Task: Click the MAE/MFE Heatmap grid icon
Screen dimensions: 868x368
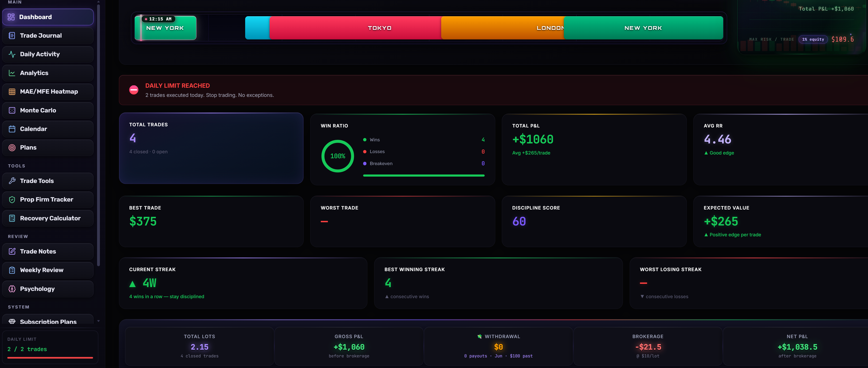Action: [12, 92]
